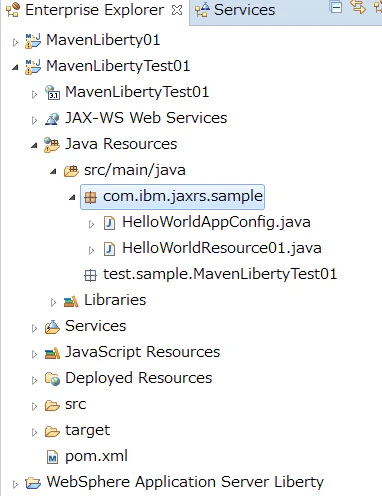This screenshot has width=382, height=496.
Task: Click the src/main/java source folder icon
Action: pos(71,171)
